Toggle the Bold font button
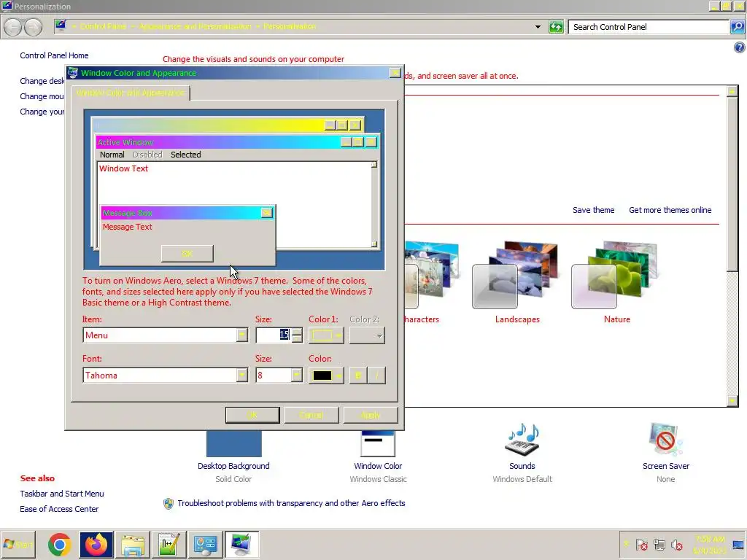This screenshot has width=747, height=560. point(357,376)
